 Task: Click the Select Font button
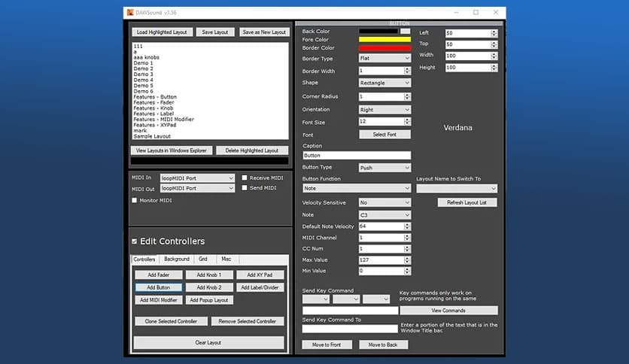pyautogui.click(x=384, y=135)
